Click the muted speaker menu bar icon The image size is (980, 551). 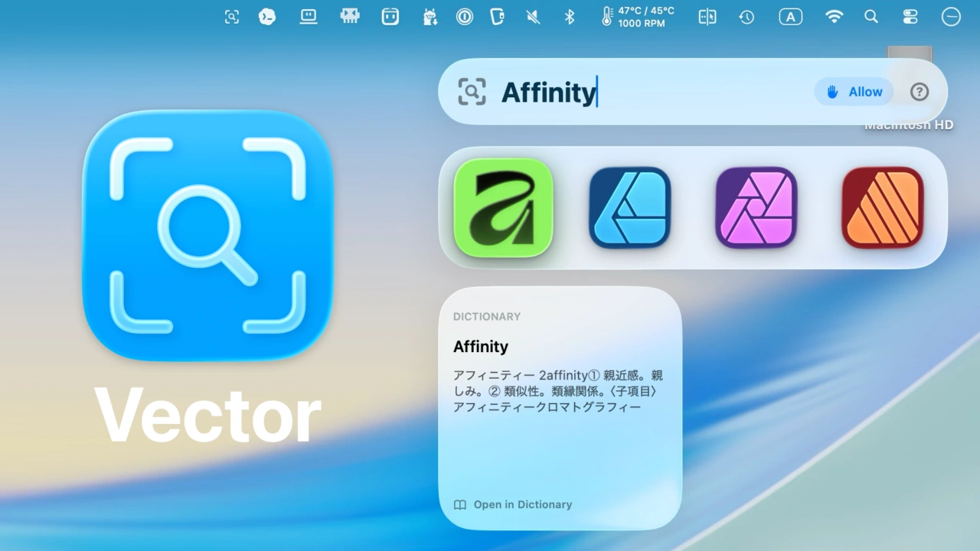click(533, 17)
